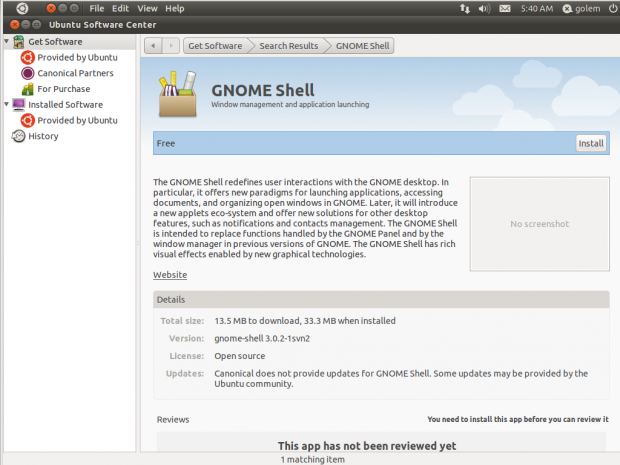This screenshot has height=465, width=620.
Task: Click the GNOME Shell title heading
Action: coord(263,90)
